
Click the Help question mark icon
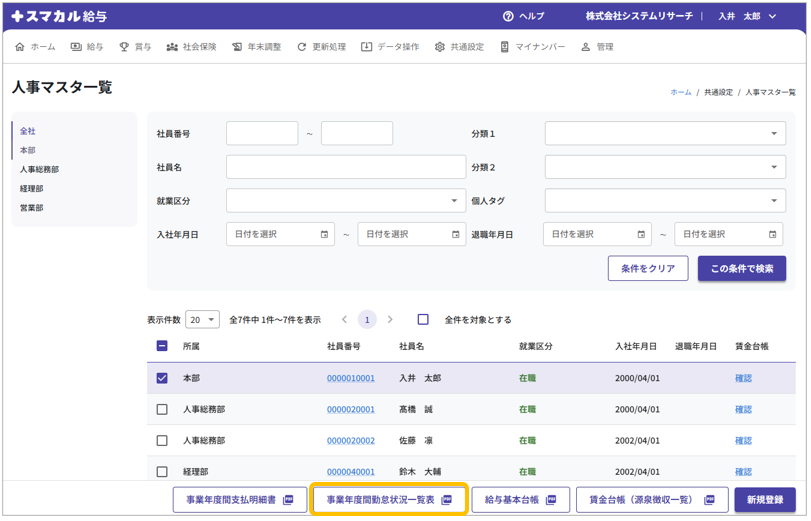click(508, 16)
